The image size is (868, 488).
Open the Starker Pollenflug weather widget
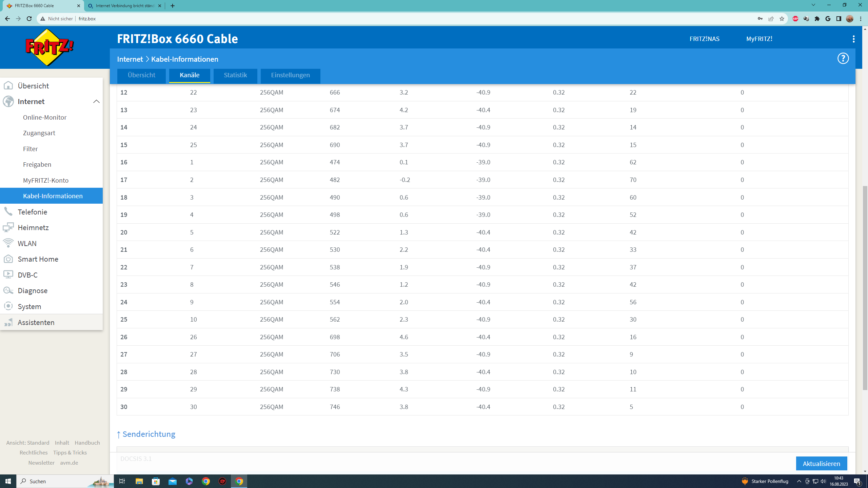pos(765,481)
